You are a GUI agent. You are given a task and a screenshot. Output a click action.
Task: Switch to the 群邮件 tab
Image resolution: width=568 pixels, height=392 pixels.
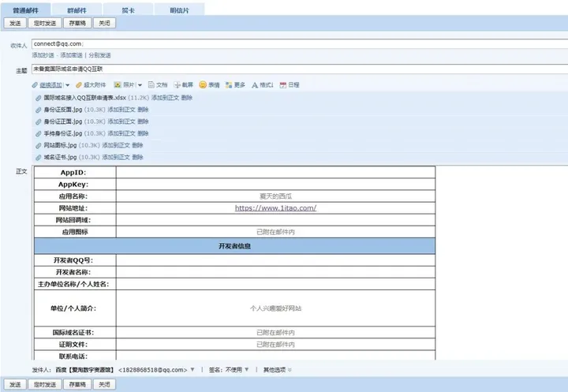[77, 10]
